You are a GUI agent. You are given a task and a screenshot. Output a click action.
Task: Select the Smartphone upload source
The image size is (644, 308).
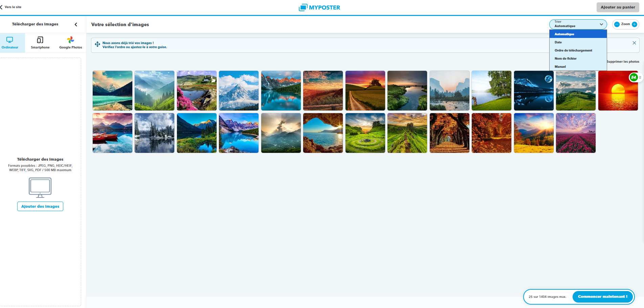pos(40,43)
